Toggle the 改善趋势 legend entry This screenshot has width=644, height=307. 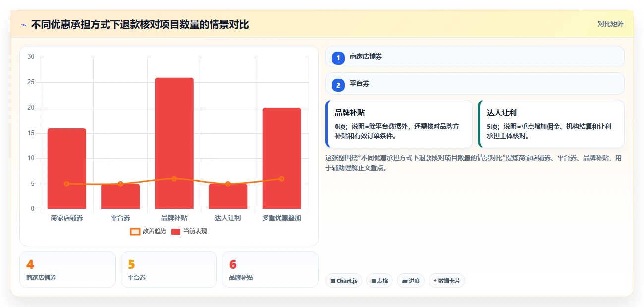pyautogui.click(x=148, y=231)
